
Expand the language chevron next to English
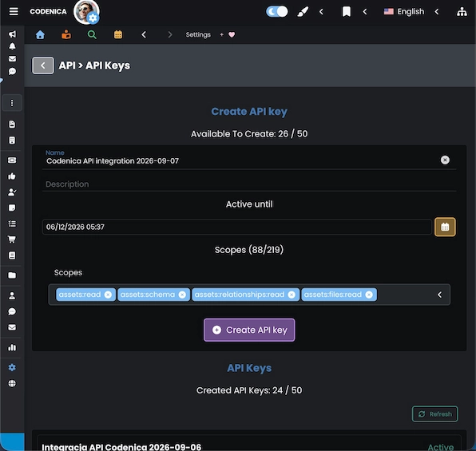tap(437, 11)
